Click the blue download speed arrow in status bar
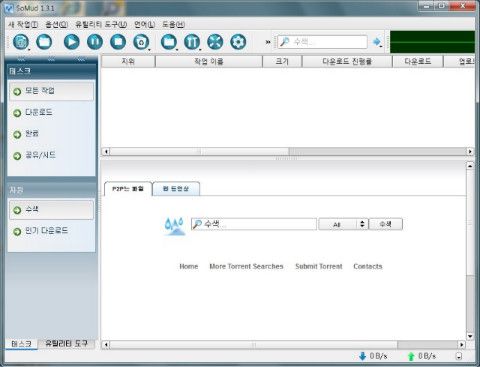 coord(363,356)
